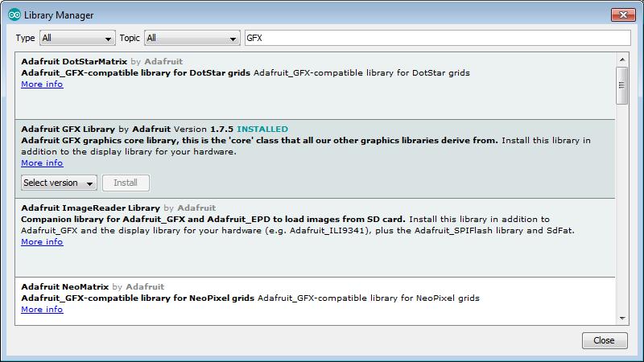Open More info link for Adafruit NeoMatrix

coord(42,310)
